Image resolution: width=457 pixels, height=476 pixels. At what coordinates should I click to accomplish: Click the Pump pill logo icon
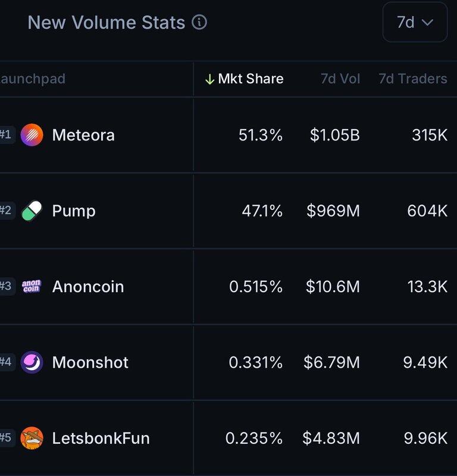click(x=32, y=211)
